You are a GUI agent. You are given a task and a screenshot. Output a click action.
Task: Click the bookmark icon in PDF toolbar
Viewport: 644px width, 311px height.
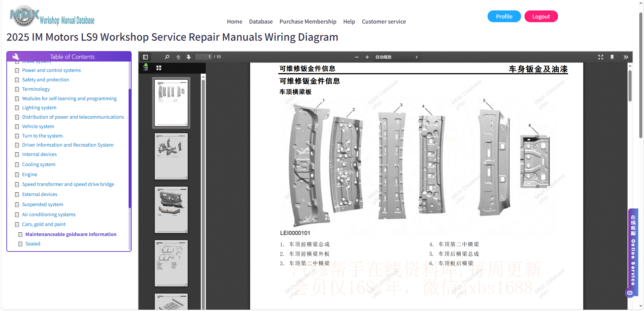point(612,57)
